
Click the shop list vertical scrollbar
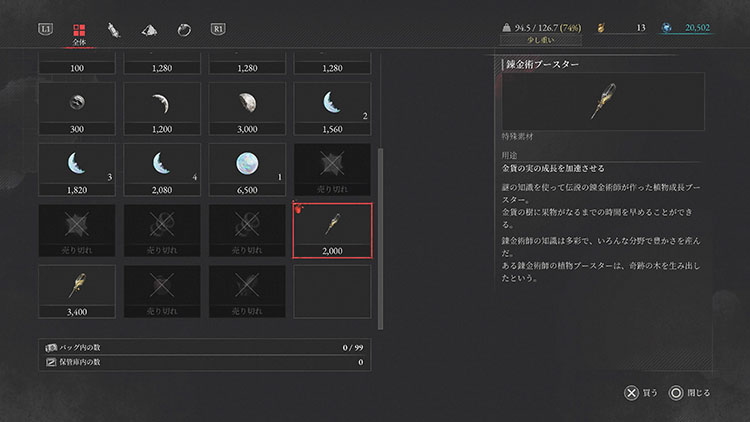[x=381, y=238]
